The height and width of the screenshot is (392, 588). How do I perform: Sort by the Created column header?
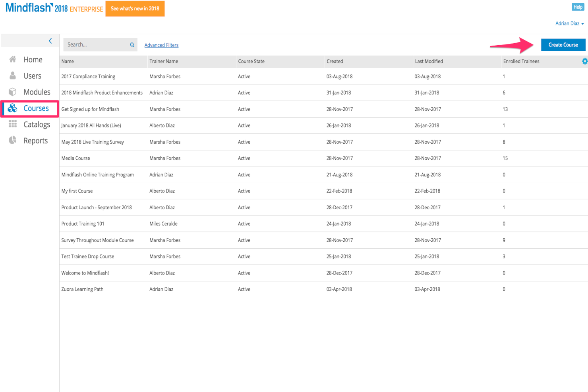pyautogui.click(x=335, y=62)
